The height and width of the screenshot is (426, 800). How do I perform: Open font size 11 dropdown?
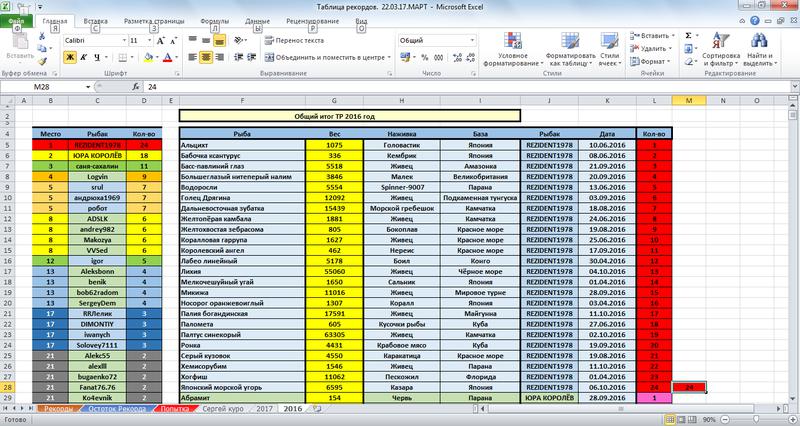[x=149, y=41]
